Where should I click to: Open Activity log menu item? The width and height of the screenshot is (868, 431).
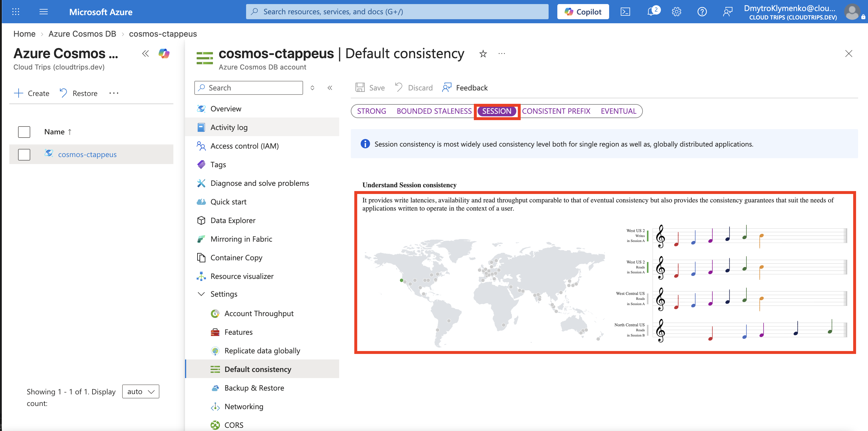(x=262, y=127)
